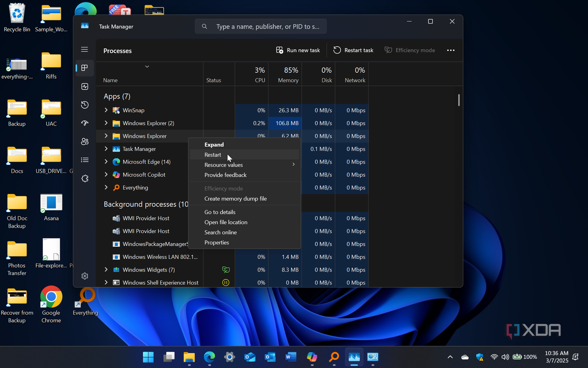
Task: Focus the Task Manager search box
Action: tap(260, 27)
